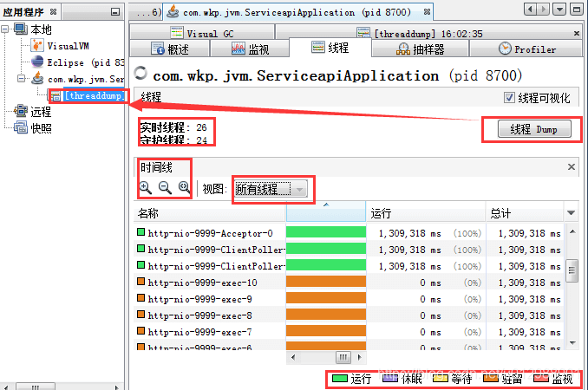Click the timeline scroll left arrow

(x=293, y=357)
